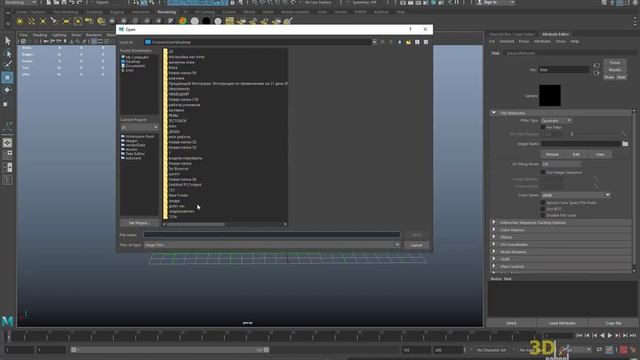Click the Set Project button
640x360 pixels.
point(139,223)
